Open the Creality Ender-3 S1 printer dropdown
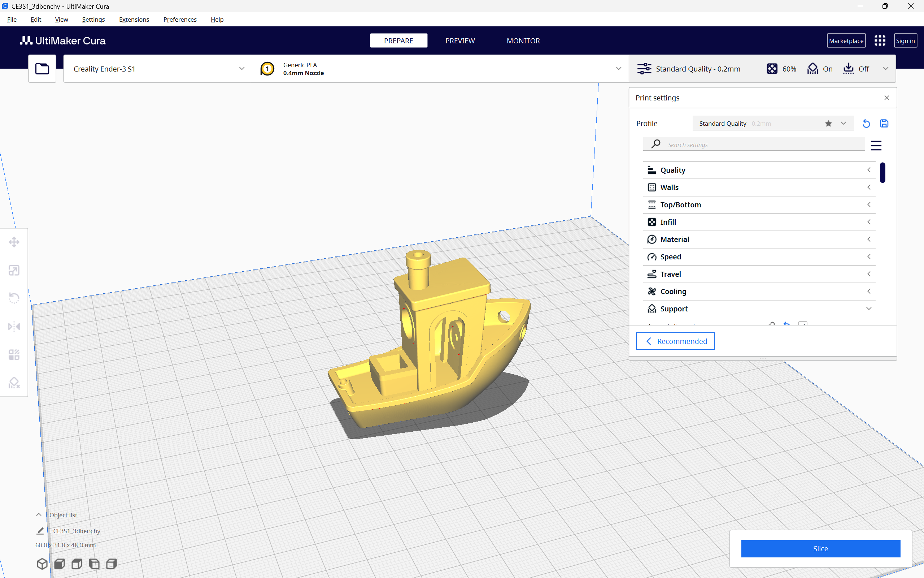 158,69
